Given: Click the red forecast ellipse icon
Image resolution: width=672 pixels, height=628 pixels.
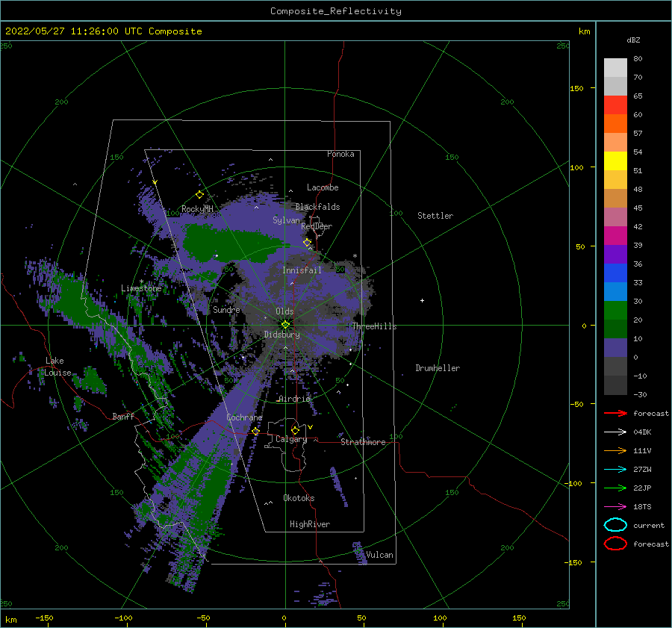Looking at the screenshot, I should [615, 544].
